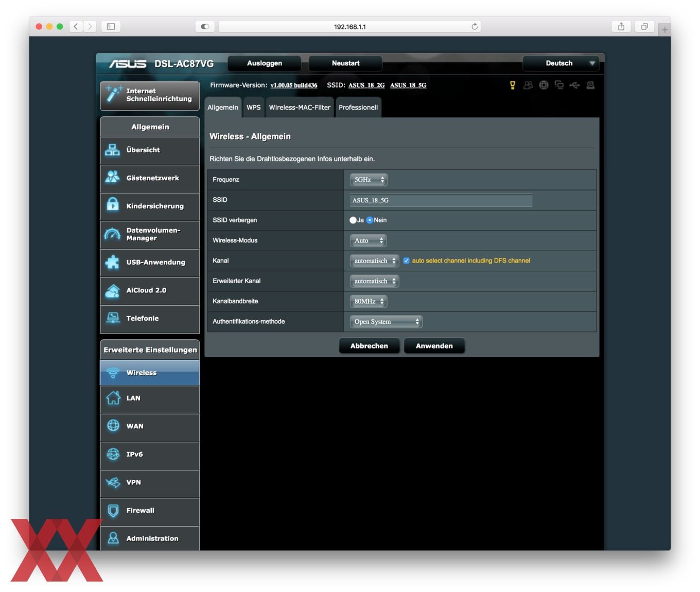
Task: Open Wireless-Modus Auto dropdown
Action: 368,240
